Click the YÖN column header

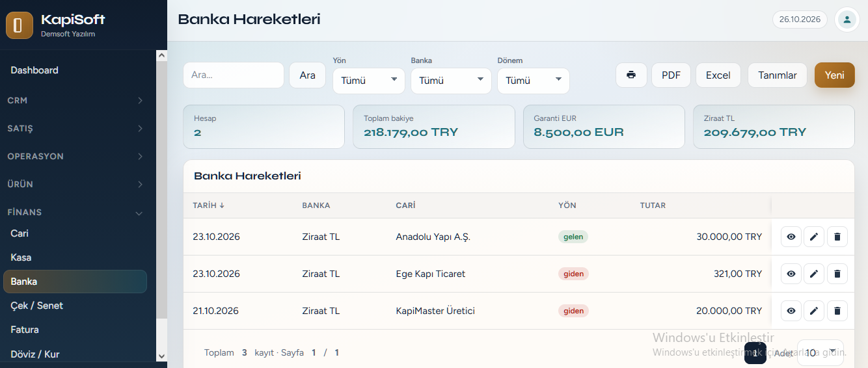(x=567, y=205)
